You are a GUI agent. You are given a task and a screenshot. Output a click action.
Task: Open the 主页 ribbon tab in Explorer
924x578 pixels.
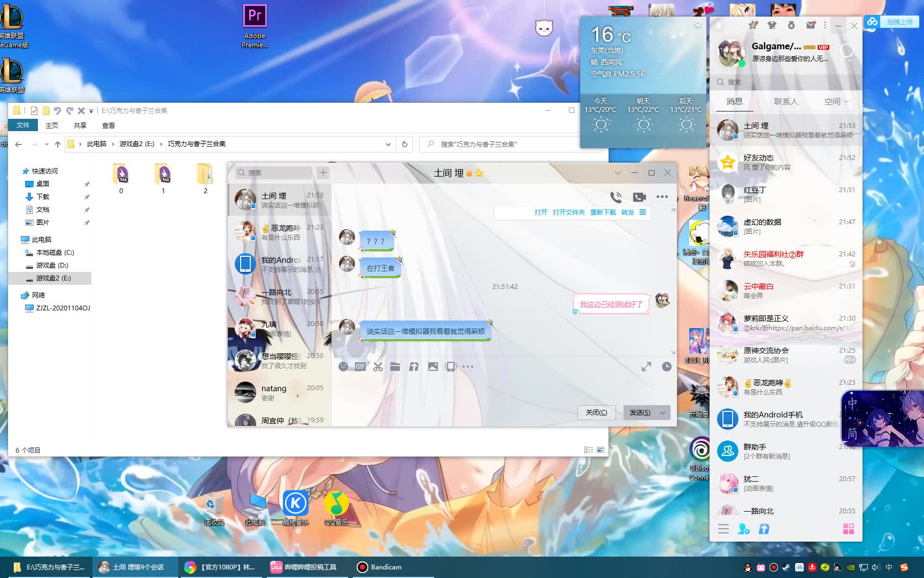52,125
